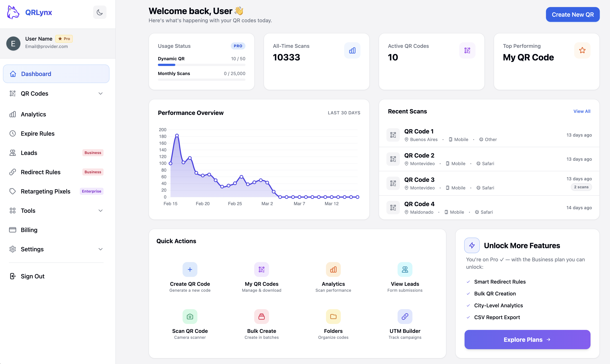Open the Scan QR Code camera scanner icon

190,316
